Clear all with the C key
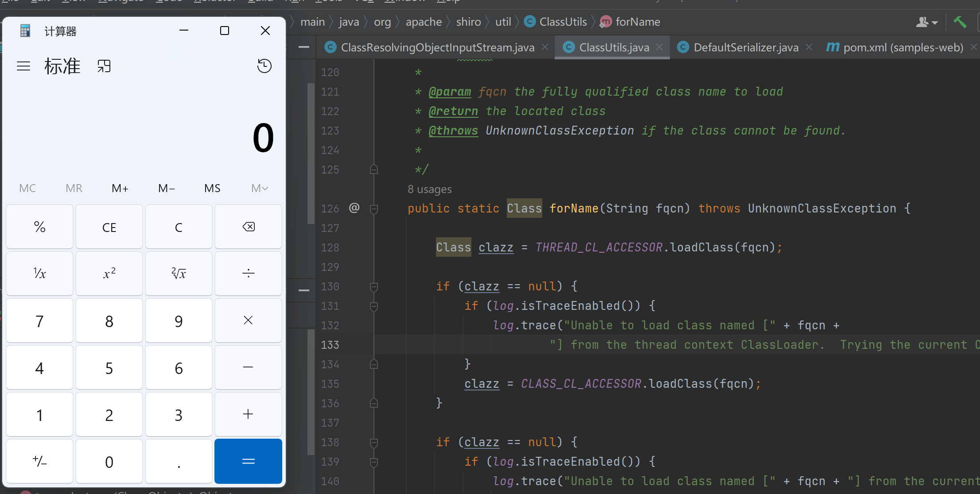 179,227
